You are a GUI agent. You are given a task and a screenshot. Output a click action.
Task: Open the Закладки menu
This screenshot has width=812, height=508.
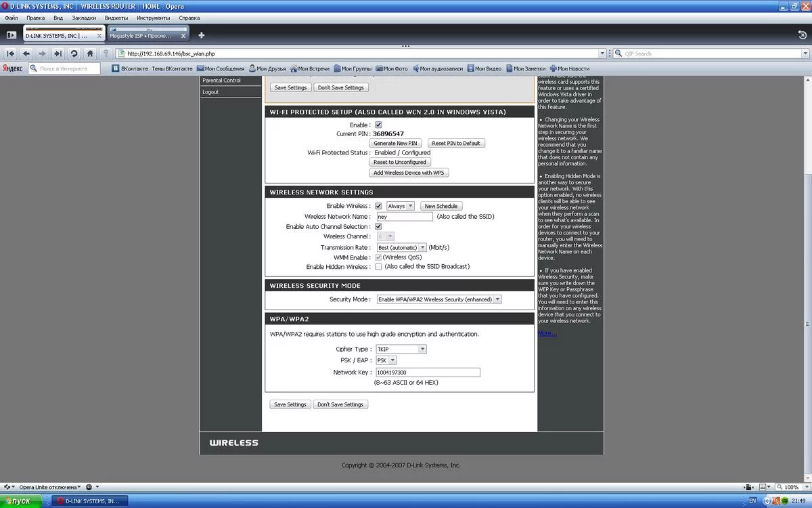tap(84, 18)
